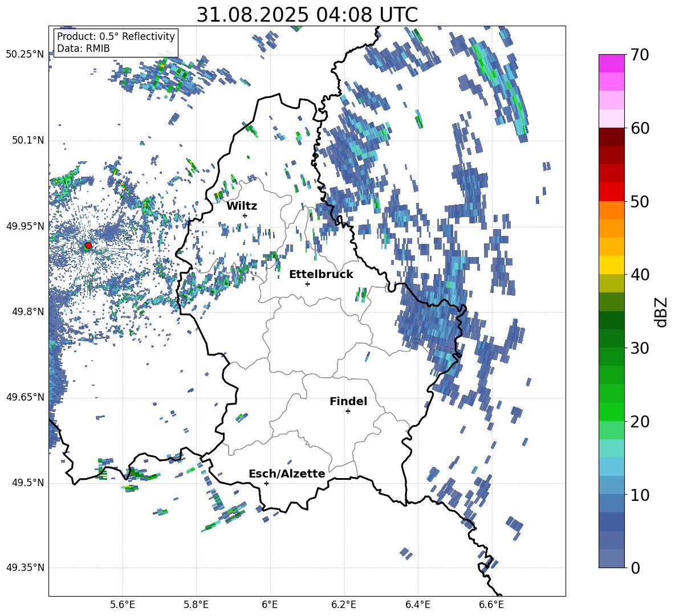Pick the light green colorbar segment at 20
The width and height of the screenshot is (675, 616).
(612, 430)
